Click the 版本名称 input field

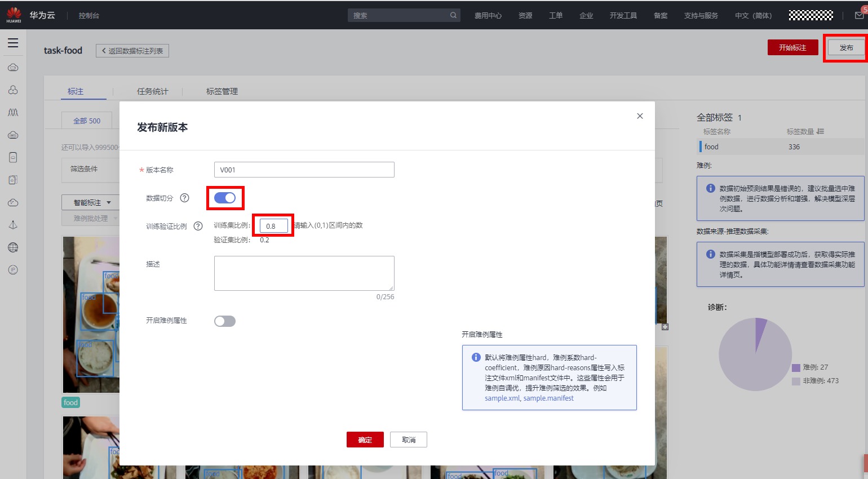[x=304, y=170]
